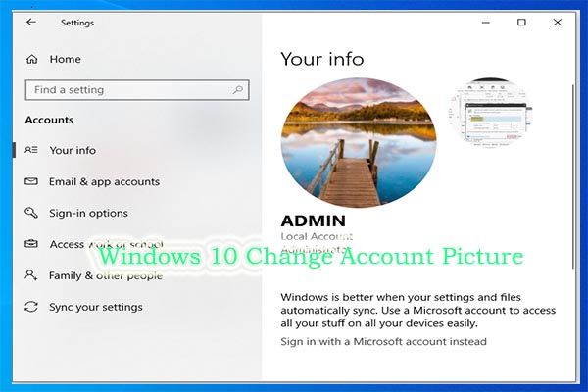The width and height of the screenshot is (588, 392).
Task: Open Sign-in options page
Action: [88, 213]
